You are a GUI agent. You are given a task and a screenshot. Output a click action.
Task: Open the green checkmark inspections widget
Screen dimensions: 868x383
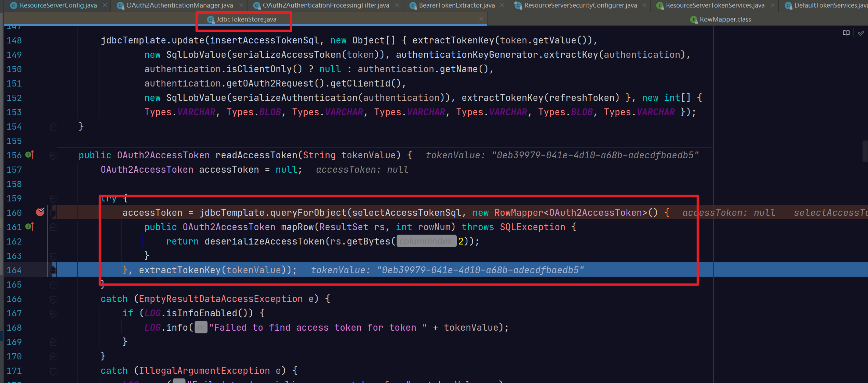coord(861,33)
